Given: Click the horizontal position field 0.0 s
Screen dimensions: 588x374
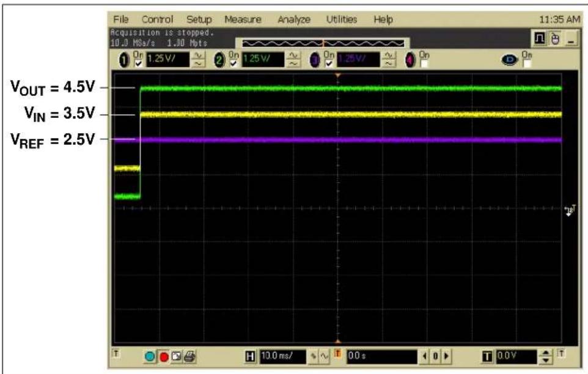Looking at the screenshot, I should pyautogui.click(x=381, y=356).
